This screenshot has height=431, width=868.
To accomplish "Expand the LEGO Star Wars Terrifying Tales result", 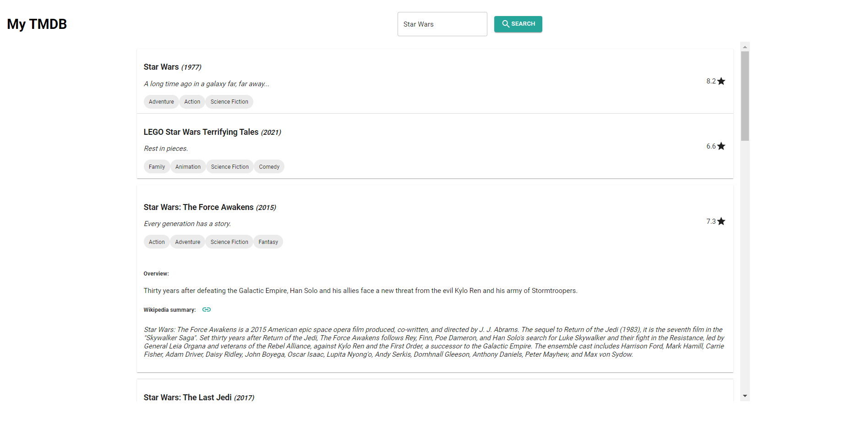I will [435, 146].
